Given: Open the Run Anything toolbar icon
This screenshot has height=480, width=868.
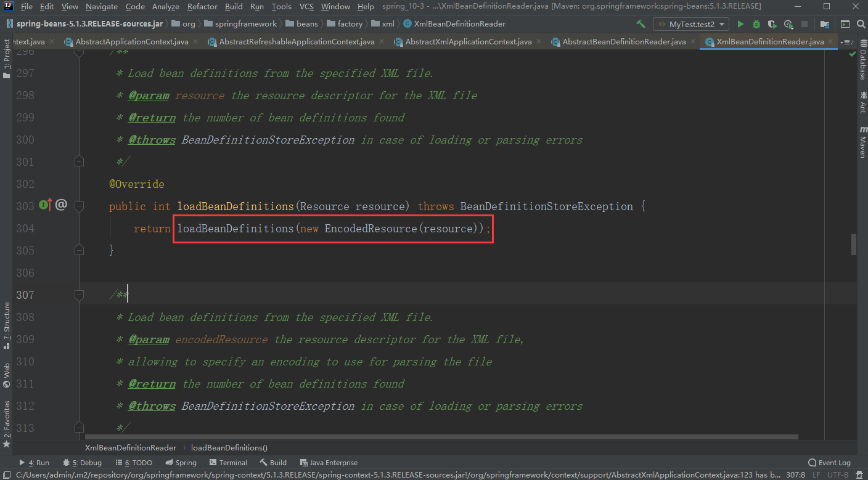Looking at the screenshot, I should tap(845, 24).
